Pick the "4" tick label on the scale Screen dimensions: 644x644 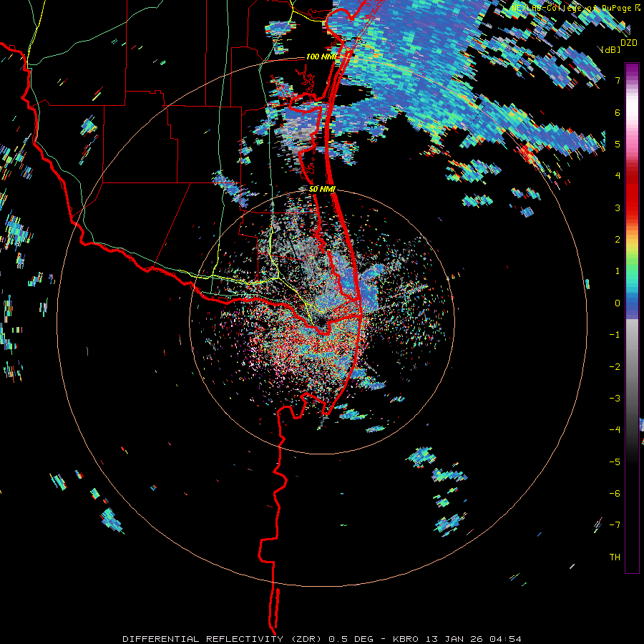(618, 176)
